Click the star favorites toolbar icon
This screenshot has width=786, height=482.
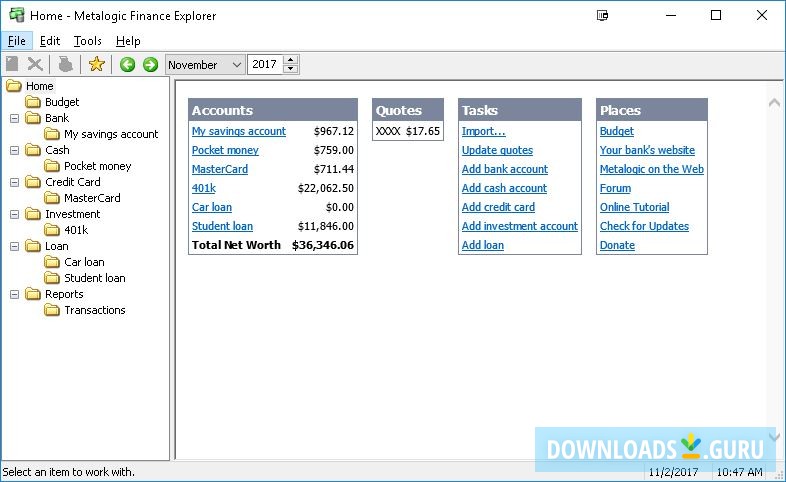click(96, 65)
